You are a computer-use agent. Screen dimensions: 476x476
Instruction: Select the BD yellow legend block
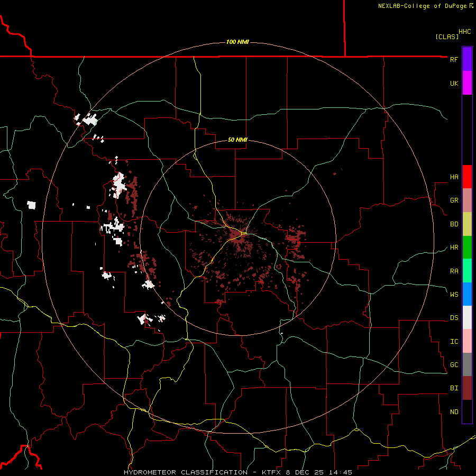467,224
